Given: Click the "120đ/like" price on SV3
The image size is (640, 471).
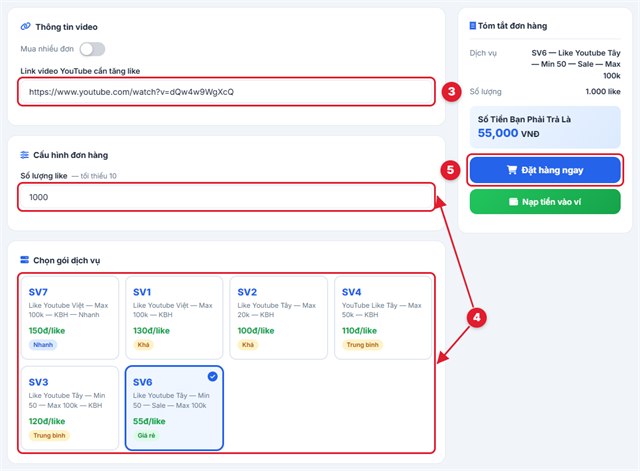Looking at the screenshot, I should point(47,421).
